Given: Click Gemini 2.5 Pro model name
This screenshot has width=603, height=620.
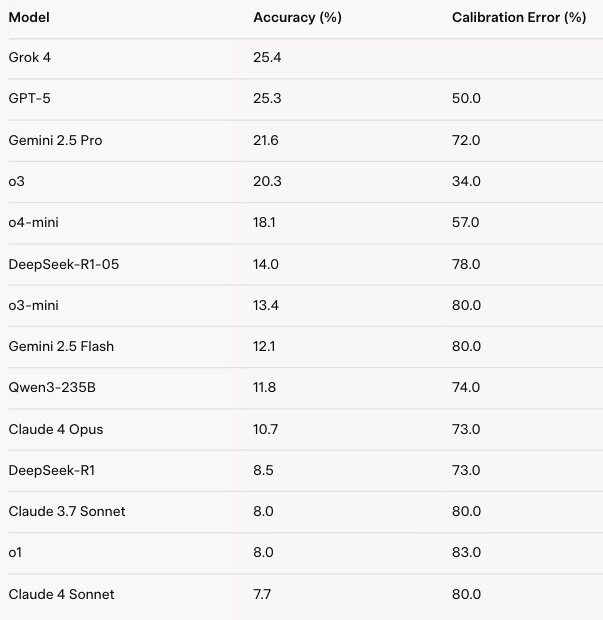Looking at the screenshot, I should tap(55, 140).
